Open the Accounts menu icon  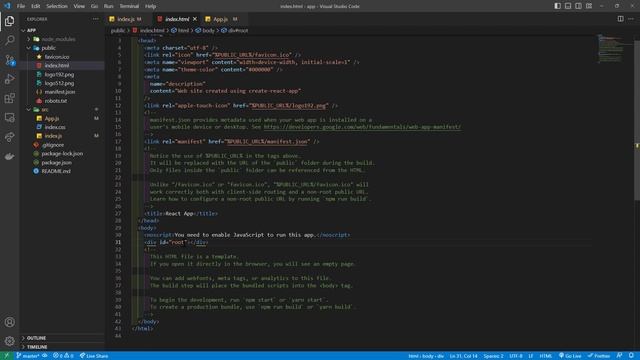pyautogui.click(x=9, y=322)
